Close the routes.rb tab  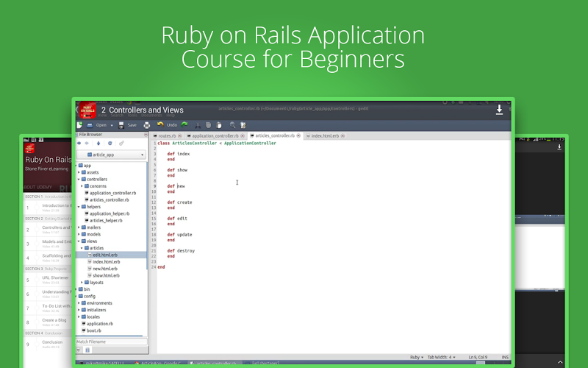pos(179,136)
